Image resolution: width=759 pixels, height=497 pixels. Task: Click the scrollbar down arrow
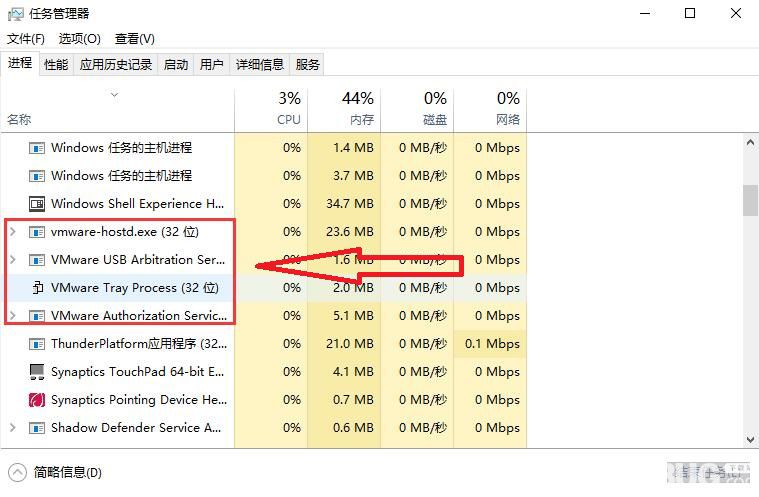tap(750, 439)
